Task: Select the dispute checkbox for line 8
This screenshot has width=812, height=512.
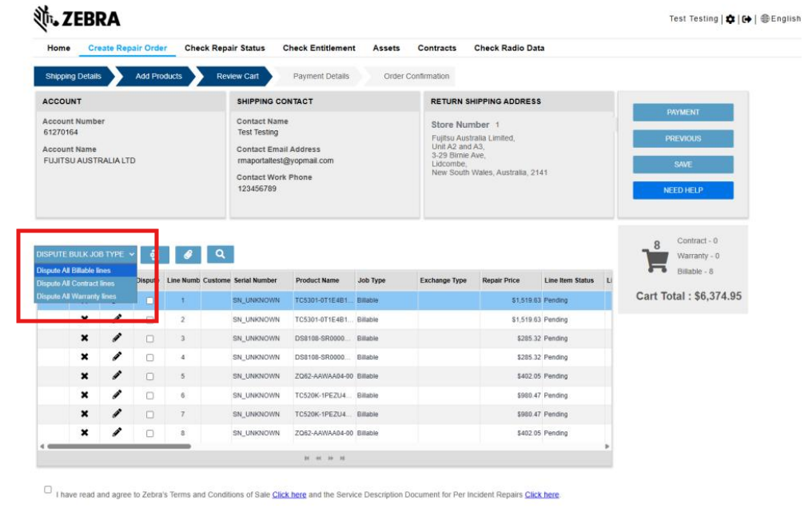Action: click(149, 433)
